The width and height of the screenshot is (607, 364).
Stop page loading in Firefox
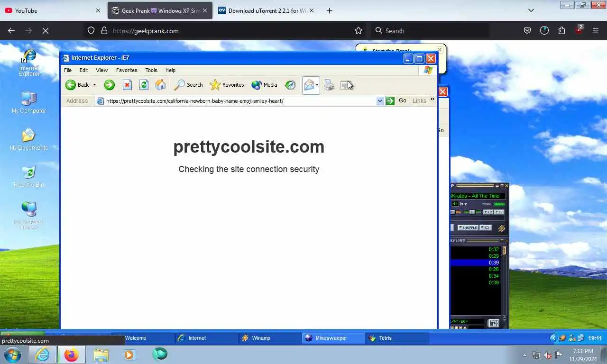click(x=45, y=30)
